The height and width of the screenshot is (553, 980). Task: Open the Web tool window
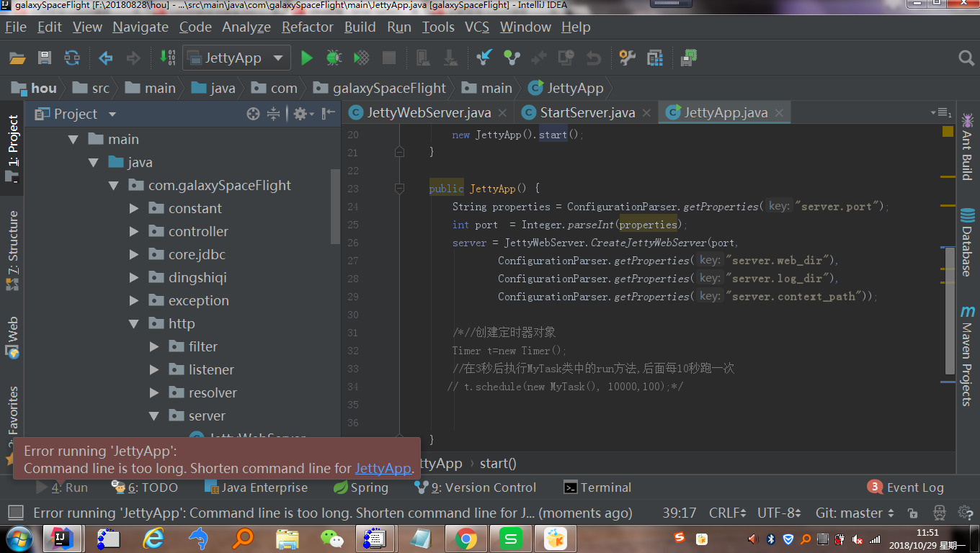pyautogui.click(x=12, y=337)
